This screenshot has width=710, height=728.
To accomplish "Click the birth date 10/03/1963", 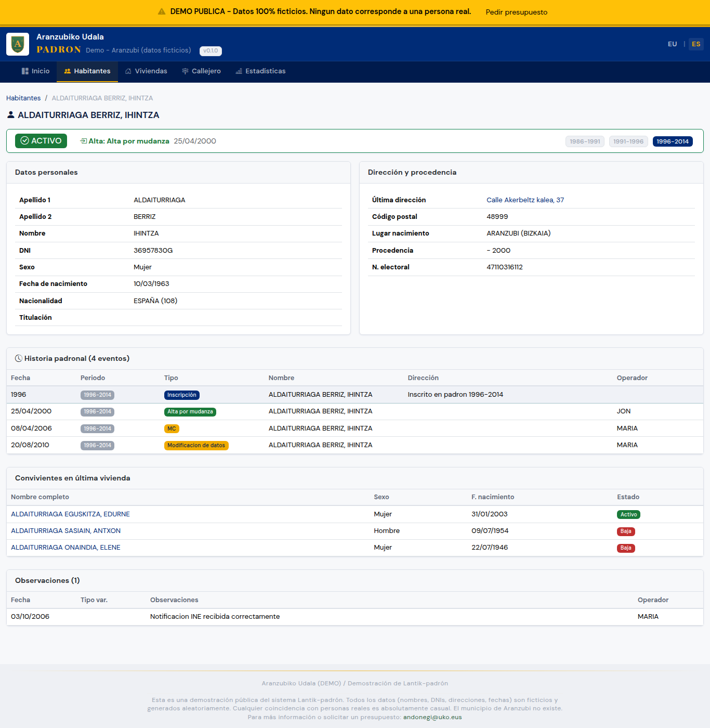I will (151, 283).
